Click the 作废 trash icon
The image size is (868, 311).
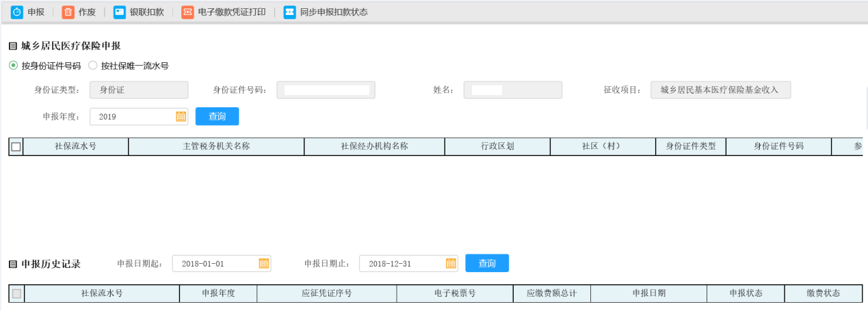tap(68, 12)
